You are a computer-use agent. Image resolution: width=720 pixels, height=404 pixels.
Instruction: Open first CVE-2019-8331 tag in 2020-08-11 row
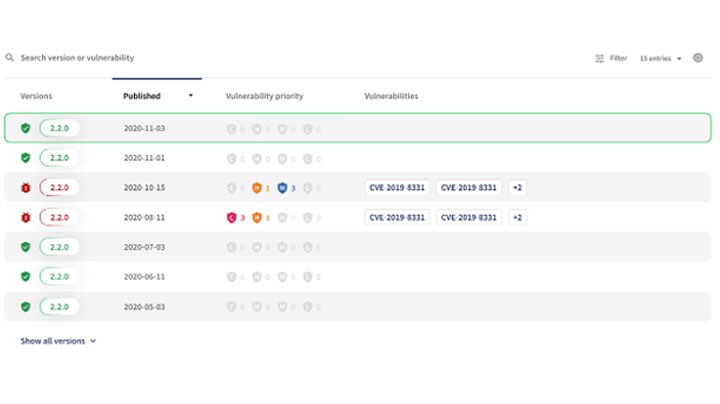[x=397, y=217]
